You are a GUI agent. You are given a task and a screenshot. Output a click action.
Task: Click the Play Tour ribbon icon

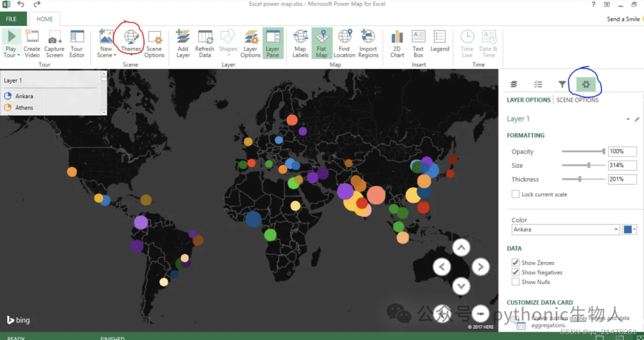[x=11, y=36]
